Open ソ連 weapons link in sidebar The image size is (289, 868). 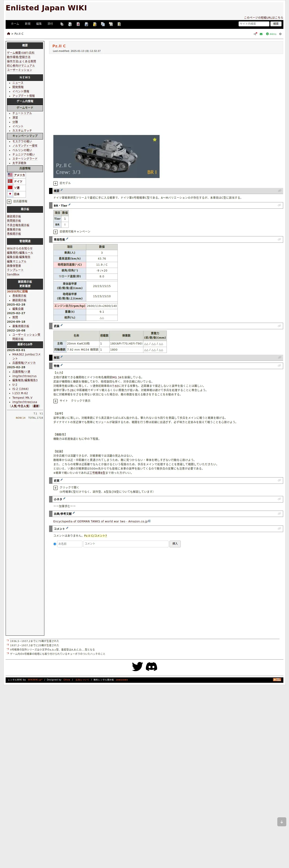point(17,188)
